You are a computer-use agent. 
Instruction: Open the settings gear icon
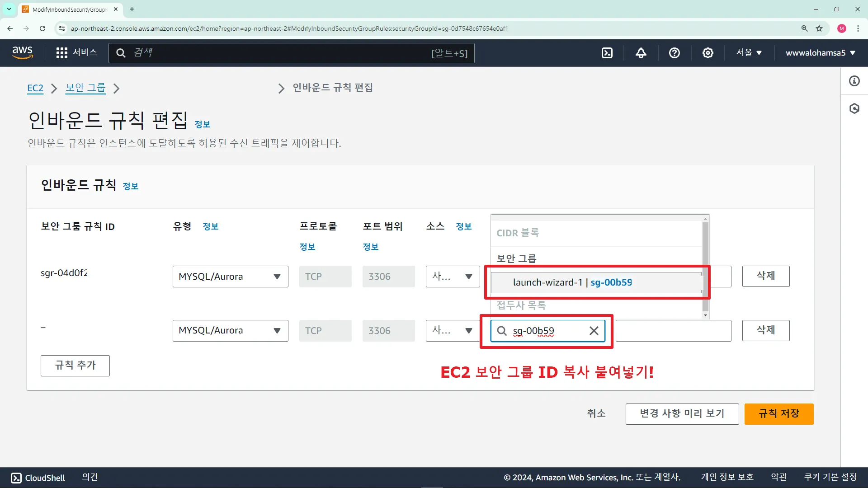coord(708,53)
